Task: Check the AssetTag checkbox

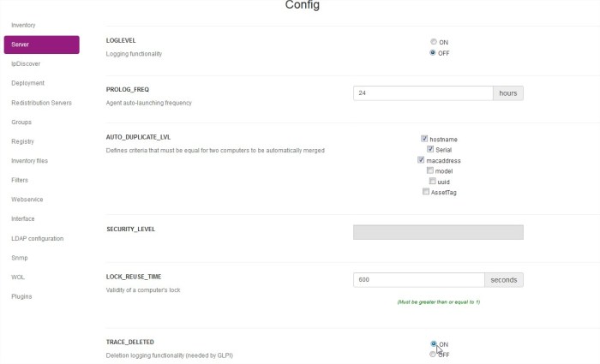Action: pyautogui.click(x=426, y=192)
